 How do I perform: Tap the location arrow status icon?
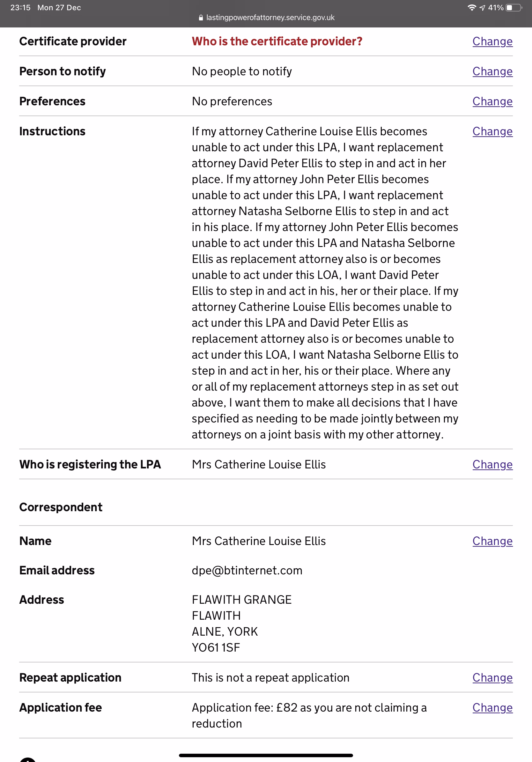point(482,8)
